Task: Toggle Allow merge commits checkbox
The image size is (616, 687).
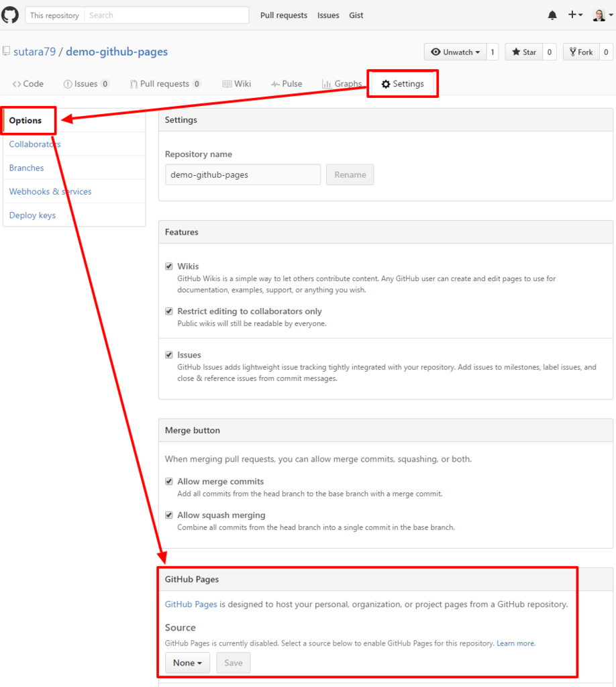Action: [x=169, y=482]
